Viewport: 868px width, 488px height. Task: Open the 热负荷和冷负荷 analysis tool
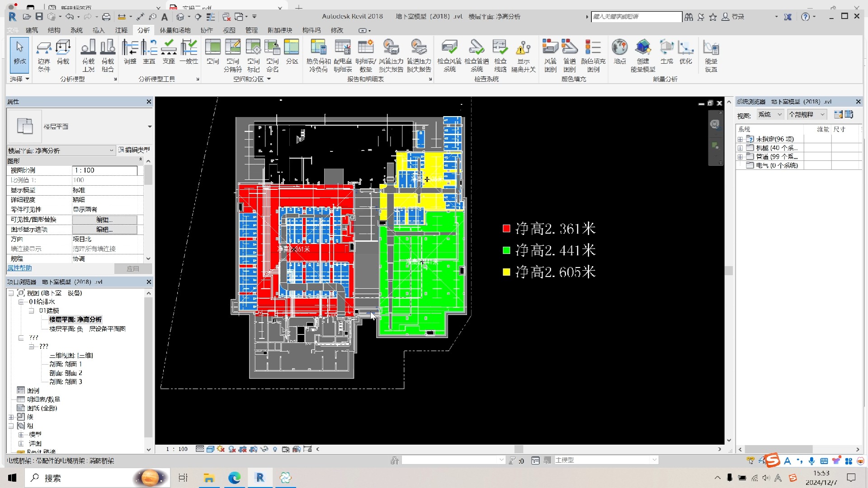(x=318, y=55)
